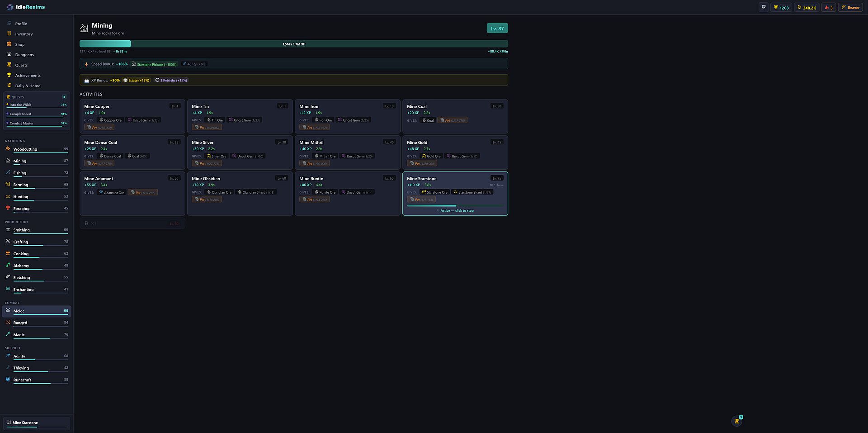Click the Mine Starstone activity progress bar
868x433 pixels.
(455, 205)
